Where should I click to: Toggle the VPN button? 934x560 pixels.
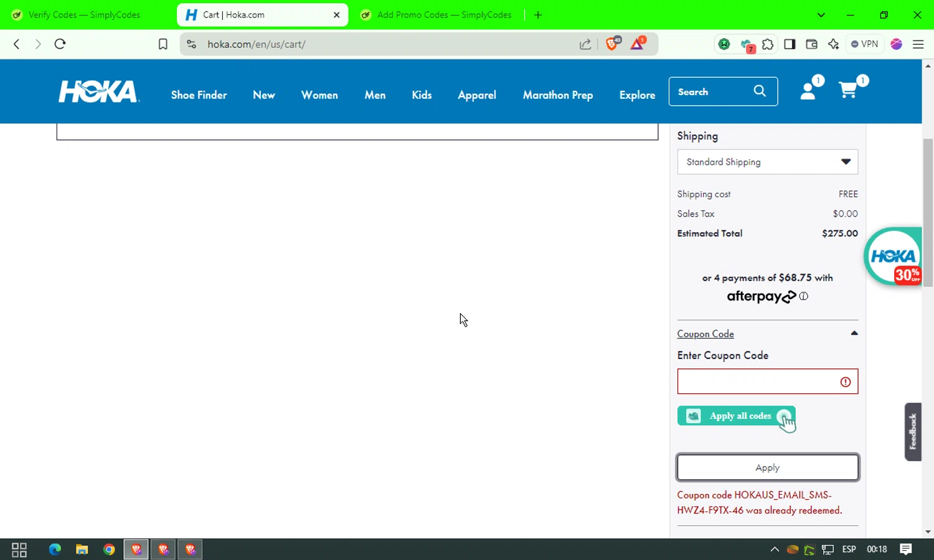(x=865, y=44)
